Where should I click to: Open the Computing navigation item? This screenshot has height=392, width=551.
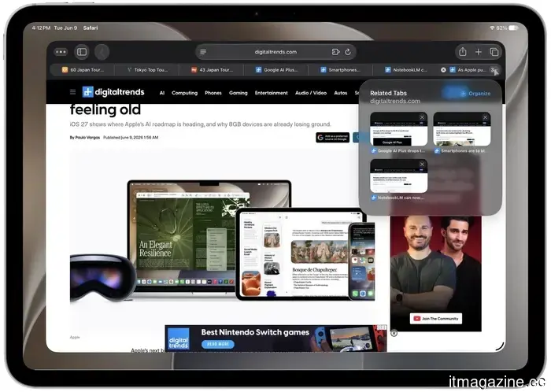[x=184, y=93]
